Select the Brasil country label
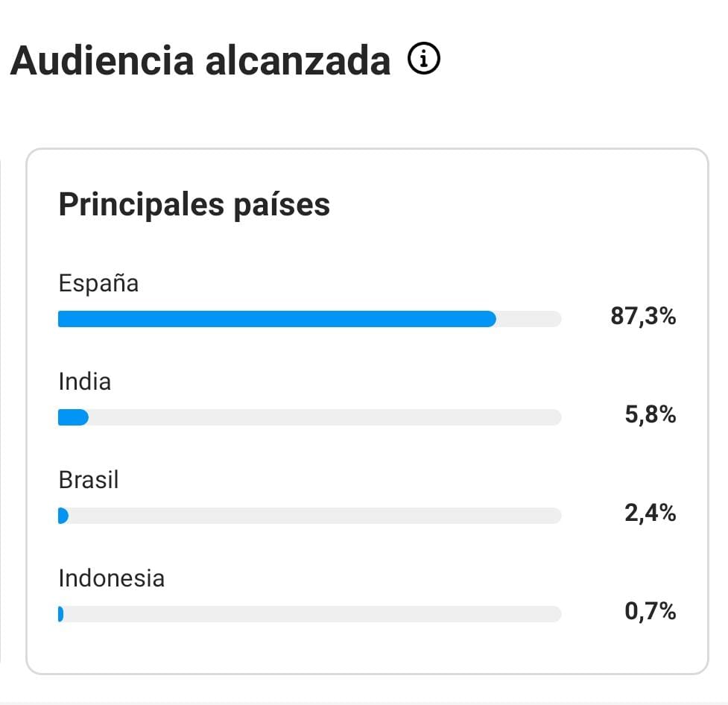The height and width of the screenshot is (705, 728). (88, 480)
